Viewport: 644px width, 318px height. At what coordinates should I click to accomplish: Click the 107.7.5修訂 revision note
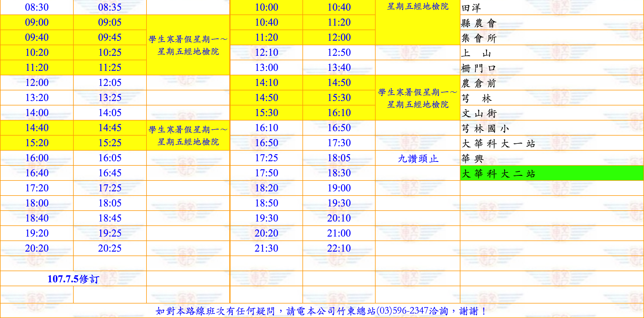tap(73, 279)
